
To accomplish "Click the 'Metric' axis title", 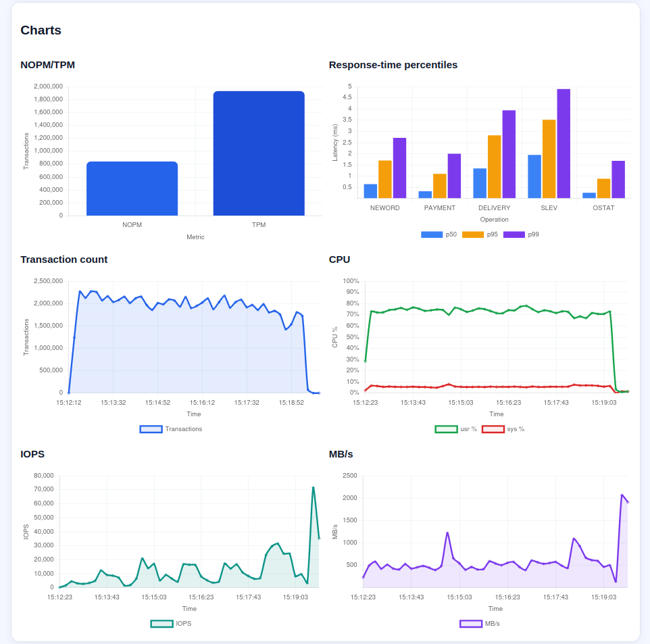I will (x=195, y=237).
